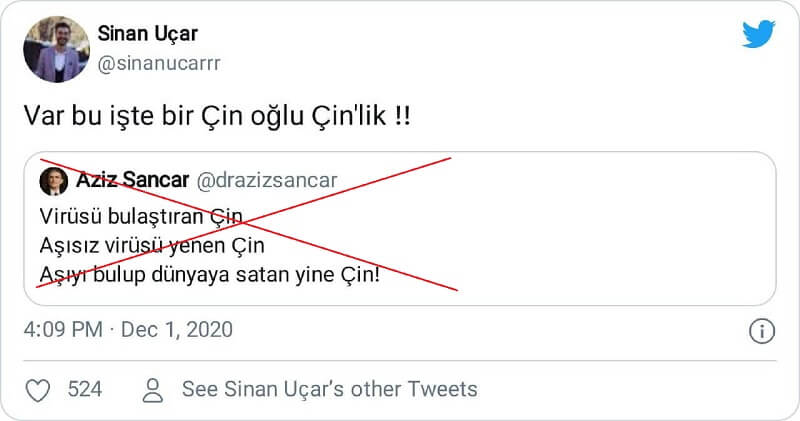Open the @drazizsancar handle
This screenshot has height=421, width=800.
pyautogui.click(x=265, y=181)
